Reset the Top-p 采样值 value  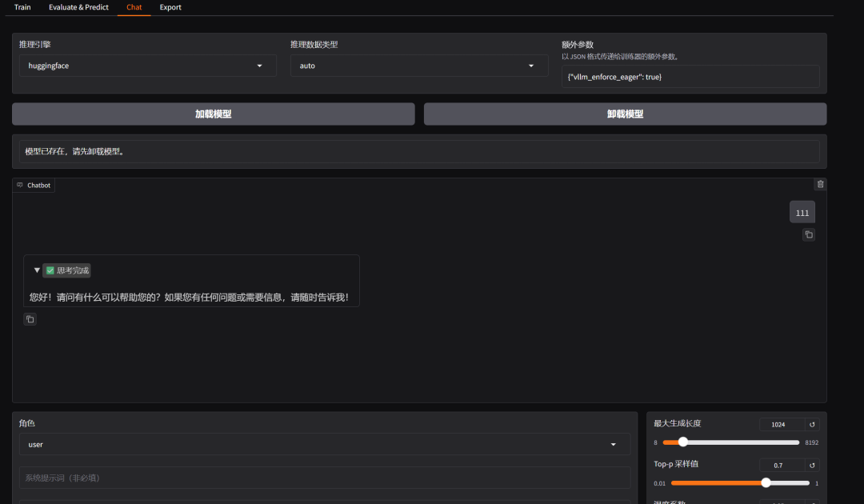click(x=812, y=466)
